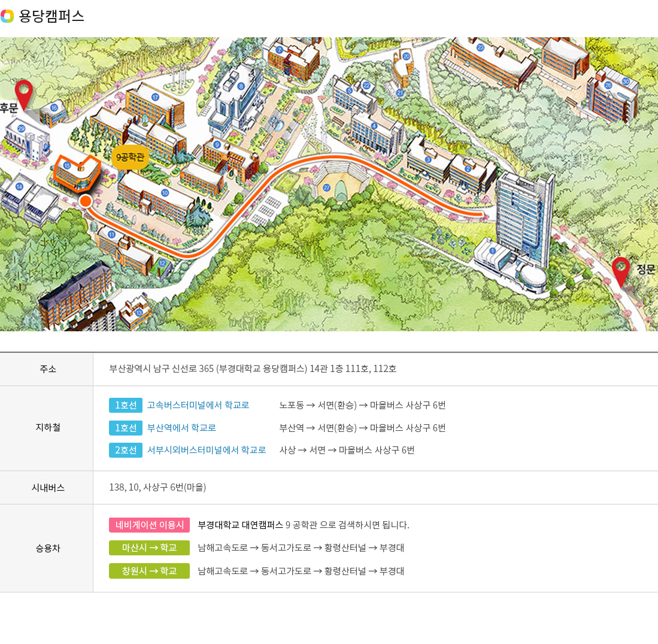Select building number 17 marker on map
The height and width of the screenshot is (644, 658).
(155, 97)
